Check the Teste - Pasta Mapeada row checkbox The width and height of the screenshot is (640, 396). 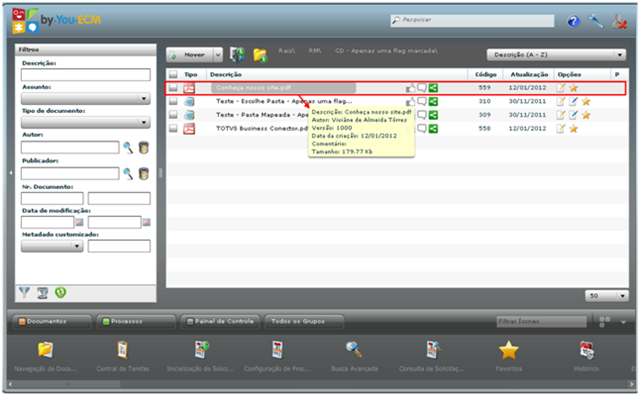pos(173,115)
